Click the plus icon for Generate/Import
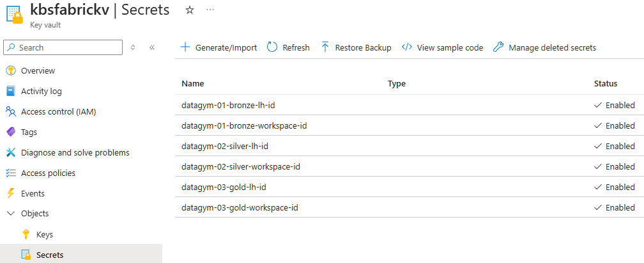Image resolution: width=644 pixels, height=263 pixels. [x=185, y=47]
